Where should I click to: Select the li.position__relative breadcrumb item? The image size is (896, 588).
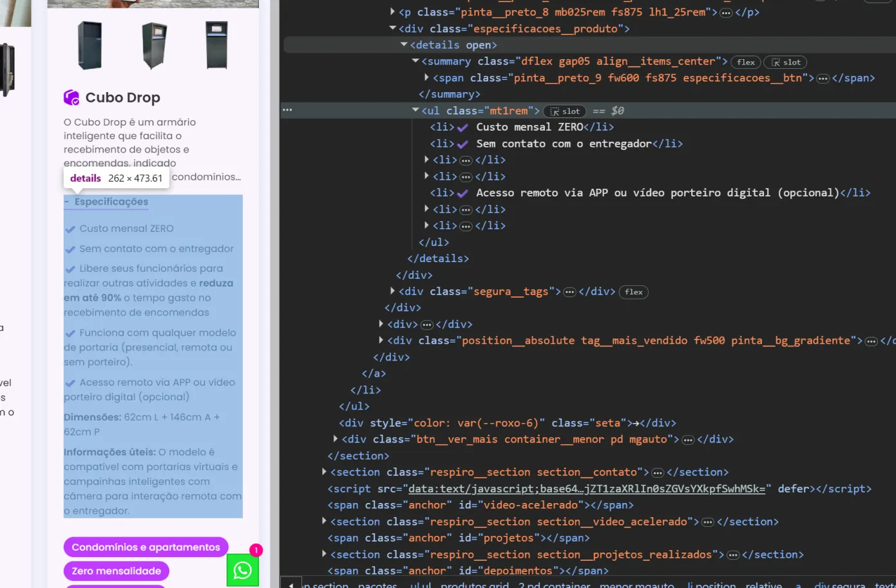coord(734,585)
